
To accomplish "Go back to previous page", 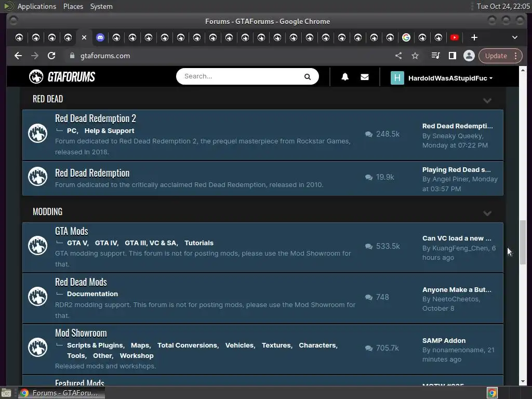I will coord(18,56).
